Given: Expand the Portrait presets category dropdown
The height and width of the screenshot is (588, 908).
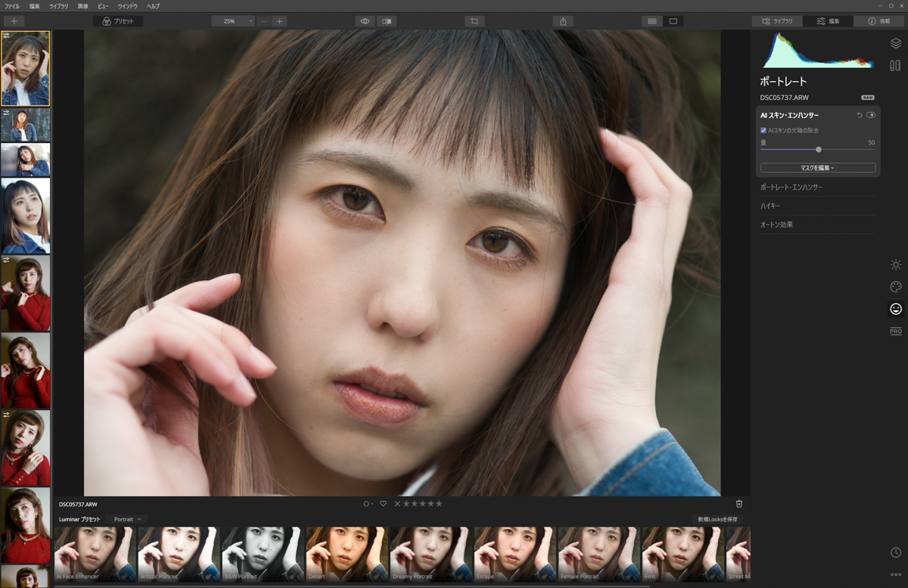Looking at the screenshot, I should coord(127,519).
